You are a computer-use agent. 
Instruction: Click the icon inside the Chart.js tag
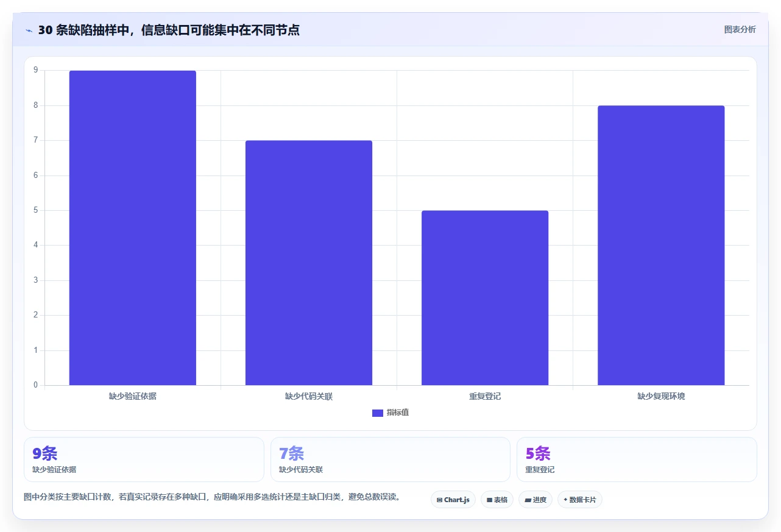tap(440, 500)
